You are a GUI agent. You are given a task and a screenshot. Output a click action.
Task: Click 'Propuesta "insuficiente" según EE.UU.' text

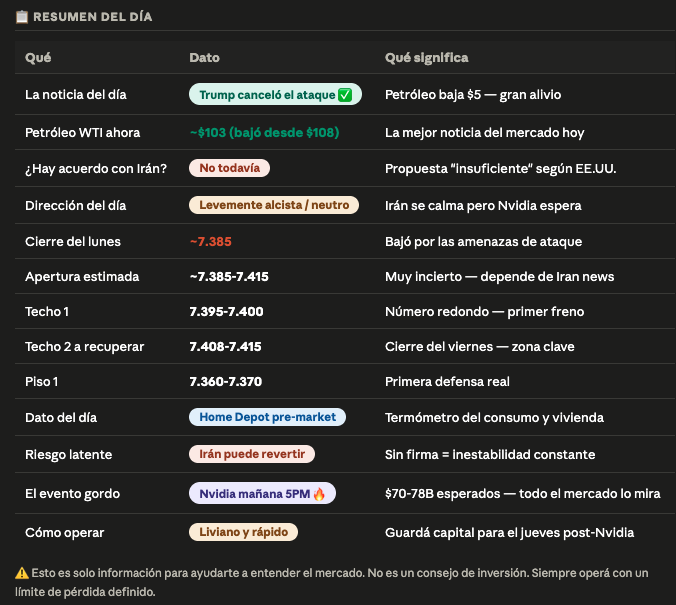pyautogui.click(x=501, y=169)
